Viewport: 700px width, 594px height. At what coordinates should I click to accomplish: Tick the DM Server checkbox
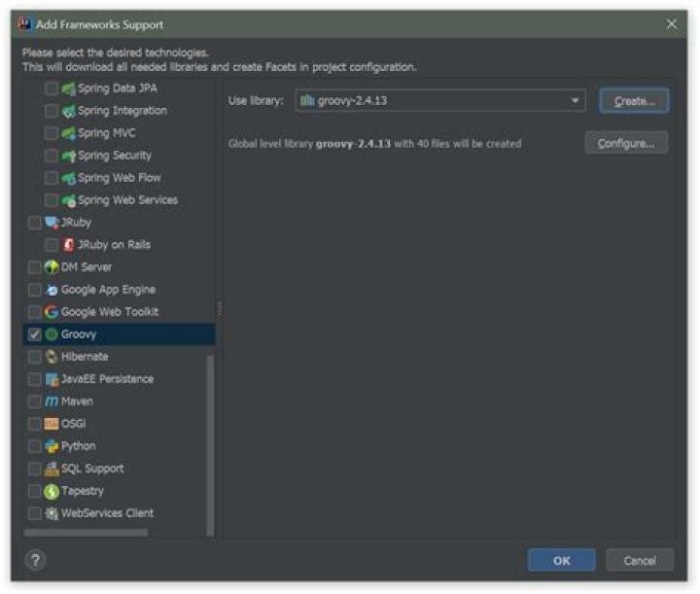pos(34,267)
